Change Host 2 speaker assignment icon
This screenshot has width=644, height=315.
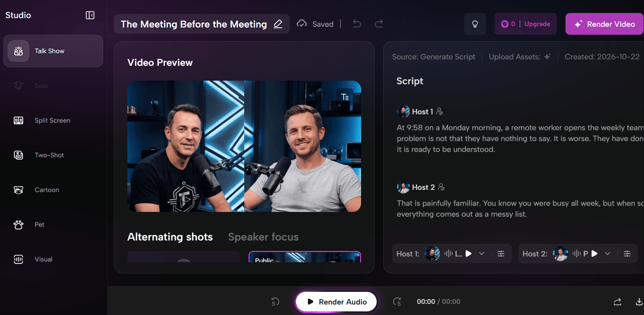tap(441, 187)
